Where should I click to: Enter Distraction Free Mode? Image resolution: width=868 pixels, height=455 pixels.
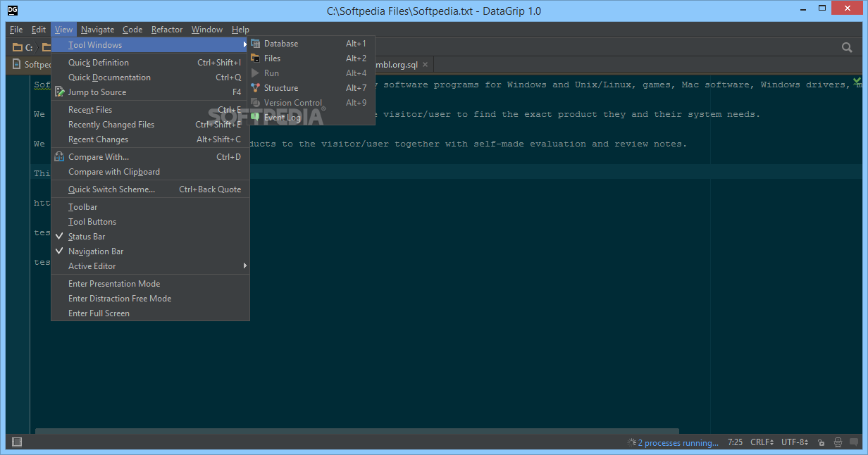[x=151, y=299]
